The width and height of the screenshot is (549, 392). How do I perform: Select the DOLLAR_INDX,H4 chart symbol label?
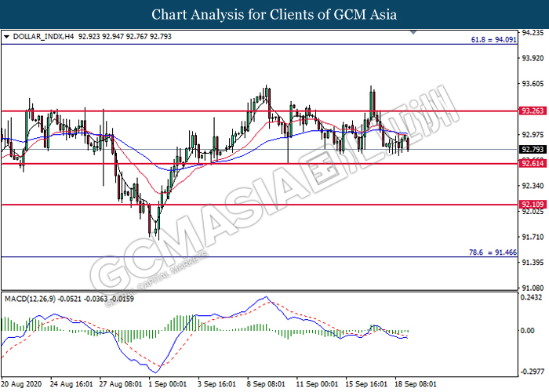click(39, 36)
